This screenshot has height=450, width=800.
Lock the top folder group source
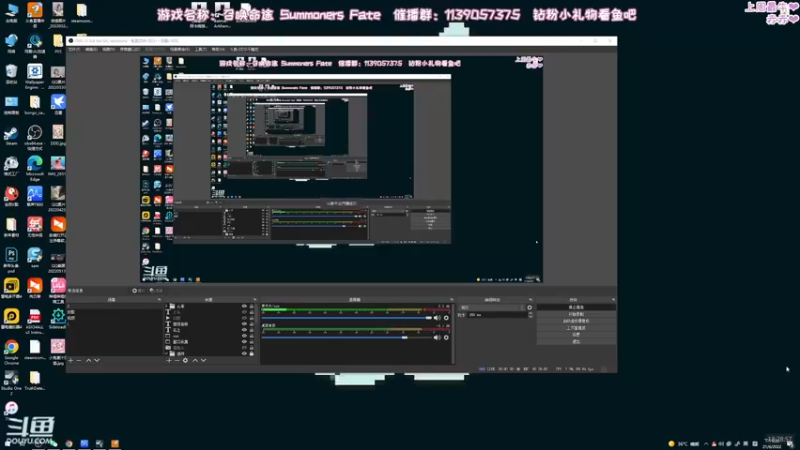(x=252, y=306)
